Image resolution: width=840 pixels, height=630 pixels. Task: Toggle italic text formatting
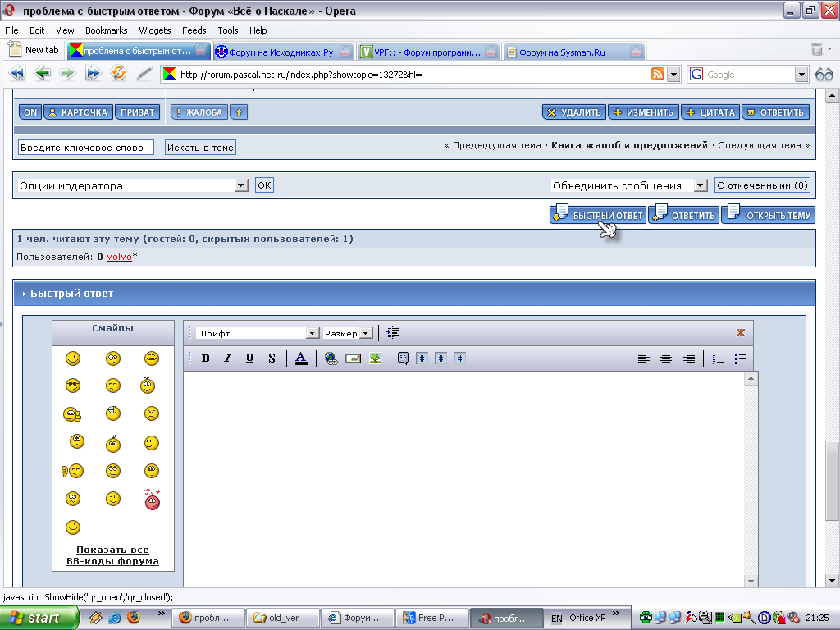[x=228, y=358]
